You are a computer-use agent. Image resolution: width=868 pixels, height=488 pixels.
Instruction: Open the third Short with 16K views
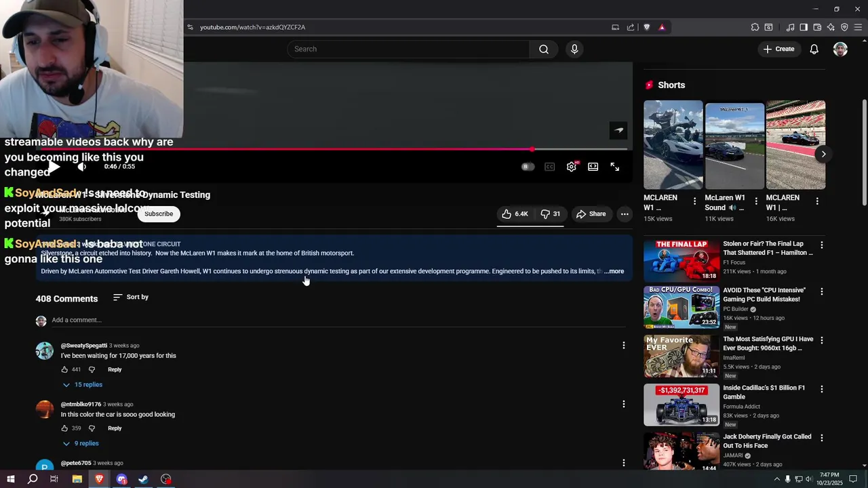(x=795, y=145)
